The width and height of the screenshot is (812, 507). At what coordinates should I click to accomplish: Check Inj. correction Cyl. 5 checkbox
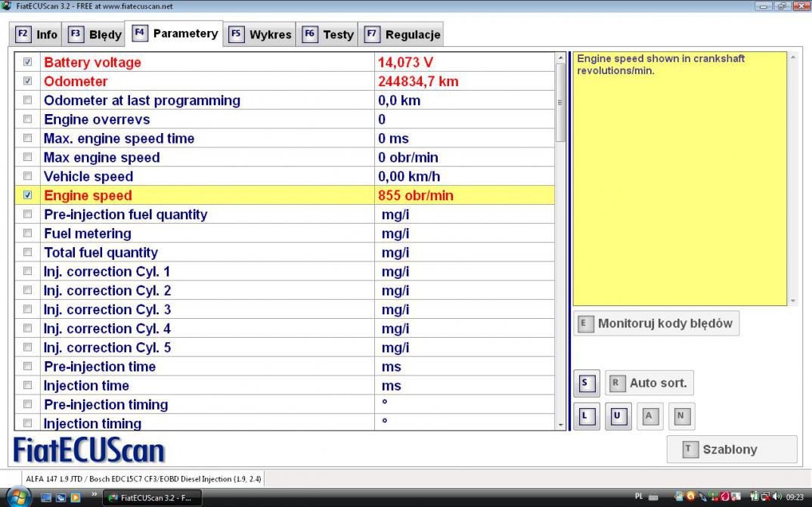(x=28, y=347)
